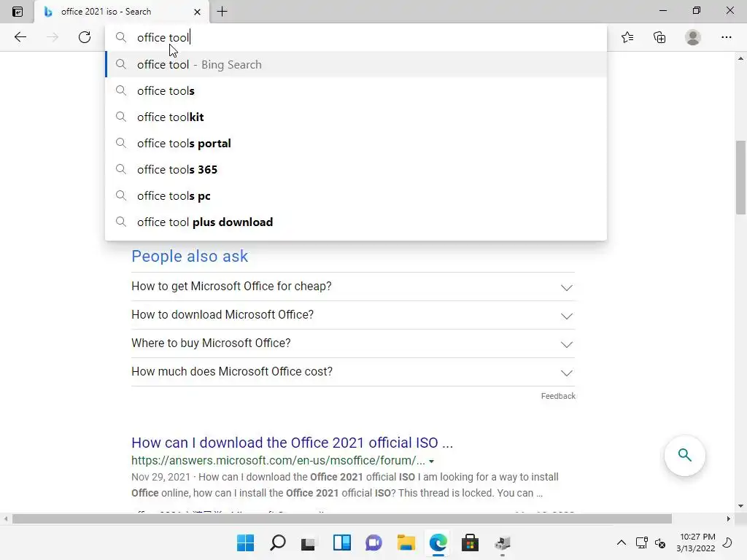The width and height of the screenshot is (747, 560).
Task: Open the Windows Start menu
Action: (x=245, y=542)
